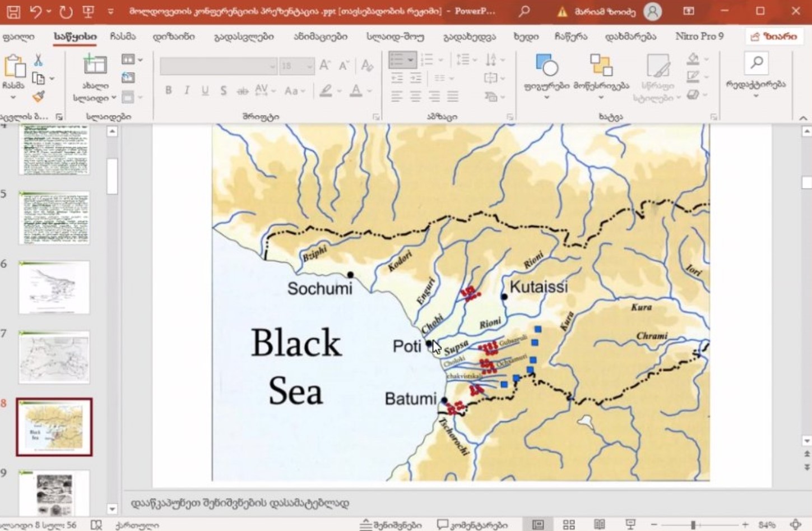Viewport: 812px width, 531px height.
Task: Open the Comments button in status bar
Action: [472, 525]
